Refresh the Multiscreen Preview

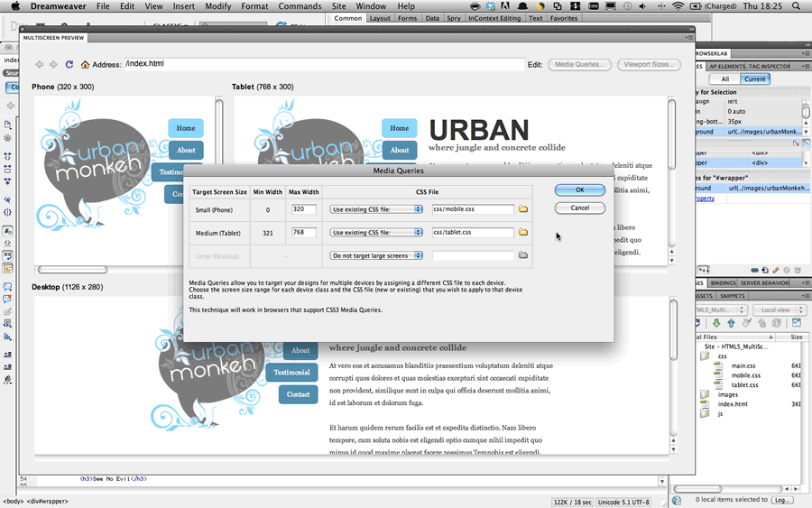click(x=69, y=64)
